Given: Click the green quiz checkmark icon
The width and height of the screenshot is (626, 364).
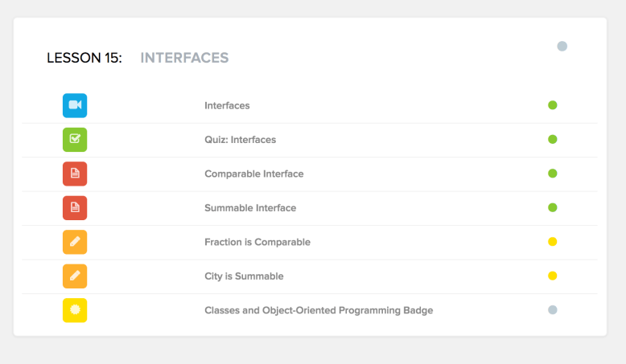Looking at the screenshot, I should pos(75,140).
